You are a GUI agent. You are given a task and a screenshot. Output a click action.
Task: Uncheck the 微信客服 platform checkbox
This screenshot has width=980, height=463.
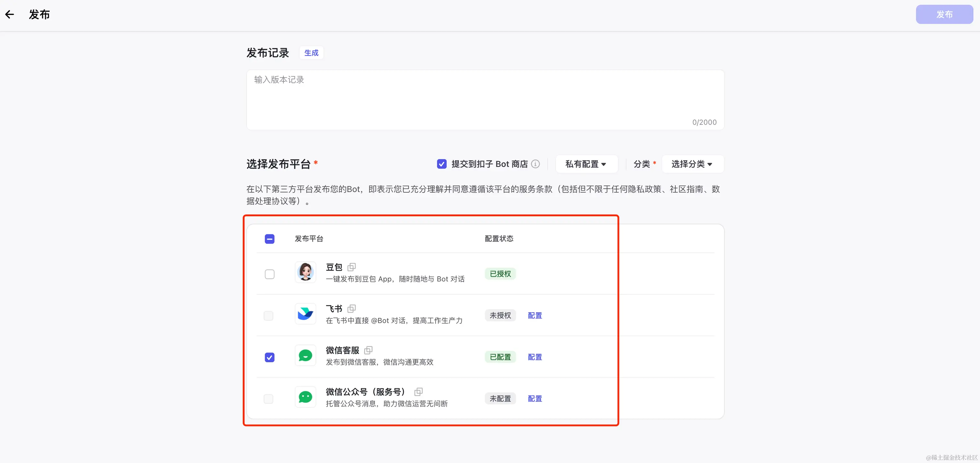click(269, 357)
